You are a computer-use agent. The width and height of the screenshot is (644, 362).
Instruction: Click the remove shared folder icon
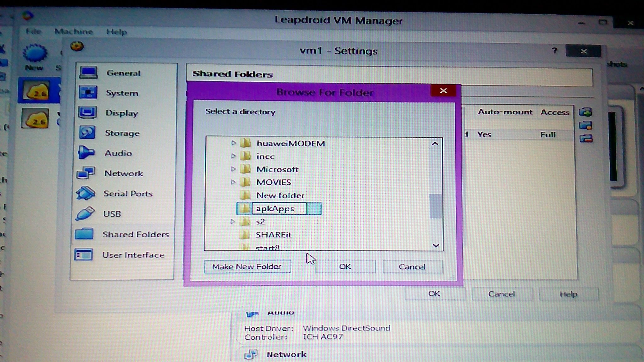pyautogui.click(x=586, y=139)
